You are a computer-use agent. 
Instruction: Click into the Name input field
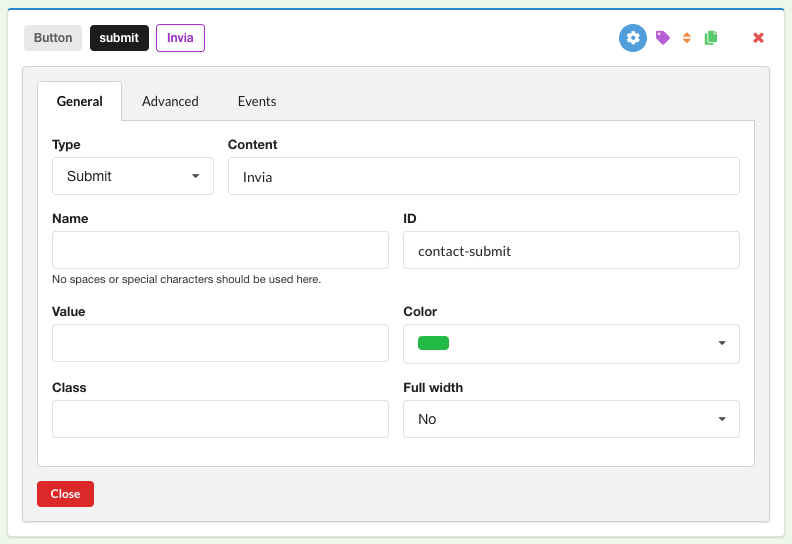(x=220, y=250)
